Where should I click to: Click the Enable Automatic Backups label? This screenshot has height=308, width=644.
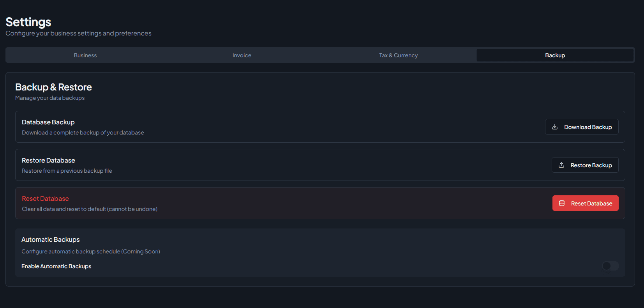pyautogui.click(x=56, y=266)
